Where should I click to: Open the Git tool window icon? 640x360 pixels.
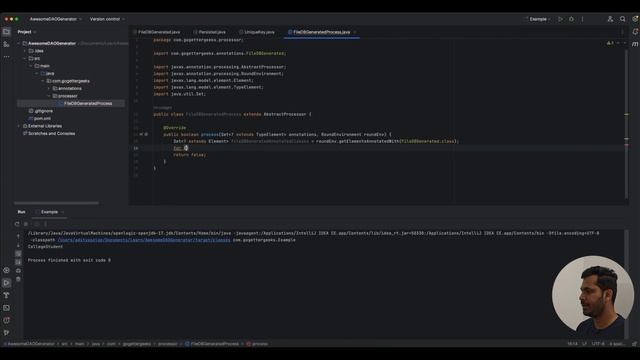pos(7,333)
